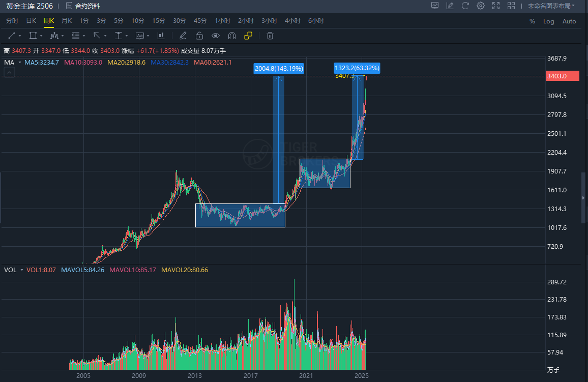Open the VOL indicator dropdown
This screenshot has width=588, height=382.
[x=22, y=270]
